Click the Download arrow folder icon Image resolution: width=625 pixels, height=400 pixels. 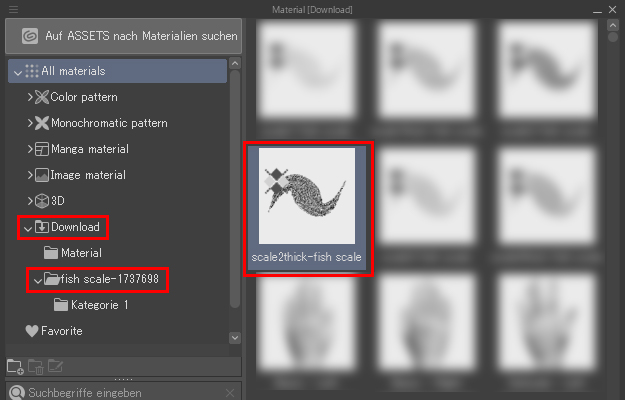(42, 227)
